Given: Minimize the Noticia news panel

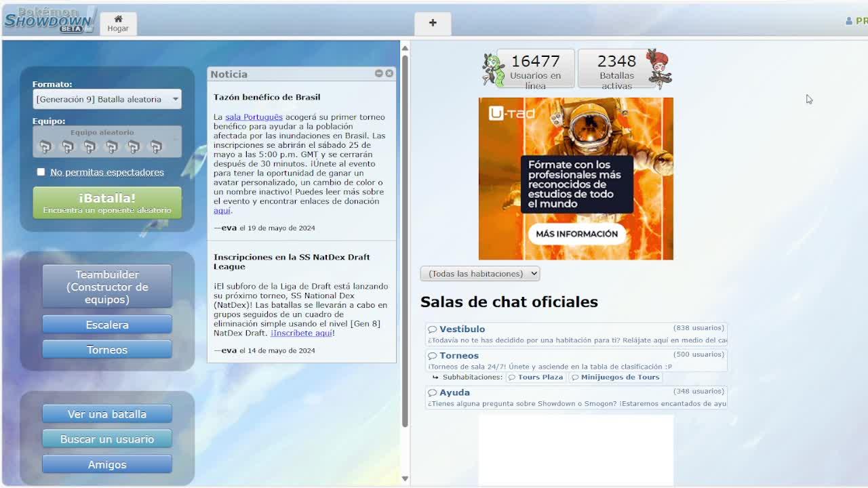Looking at the screenshot, I should click(x=379, y=73).
